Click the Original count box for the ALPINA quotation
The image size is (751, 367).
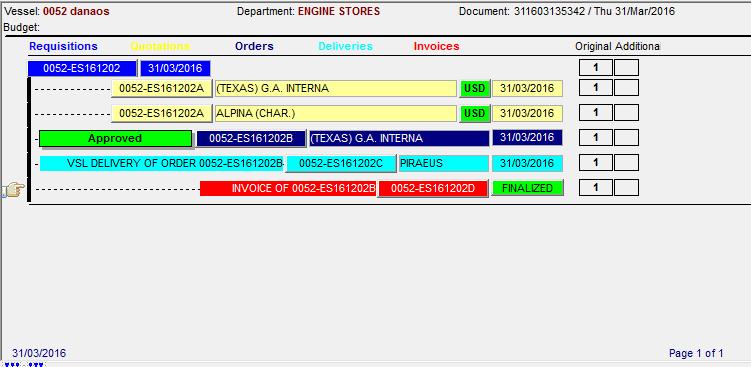pos(596,113)
